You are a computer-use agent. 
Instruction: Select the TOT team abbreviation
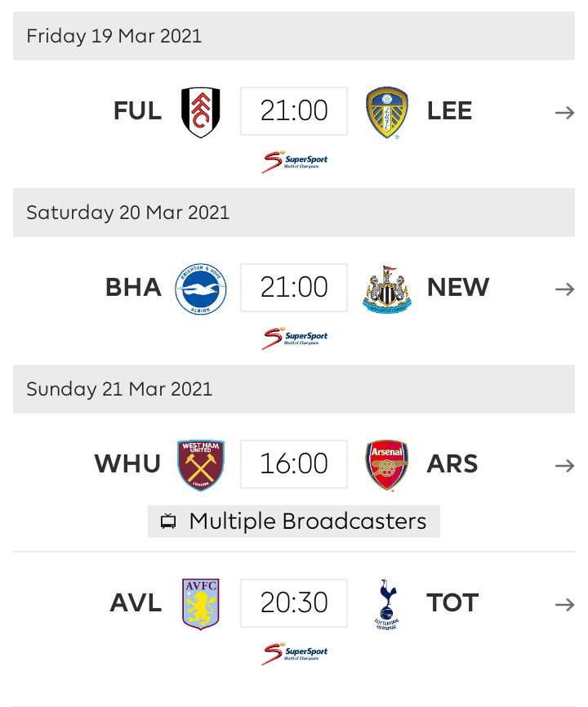(452, 603)
